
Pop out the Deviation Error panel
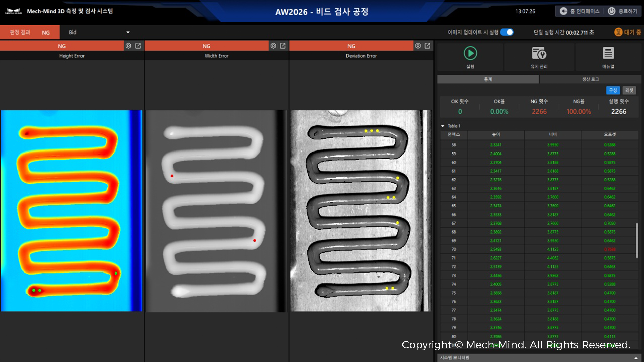[427, 46]
